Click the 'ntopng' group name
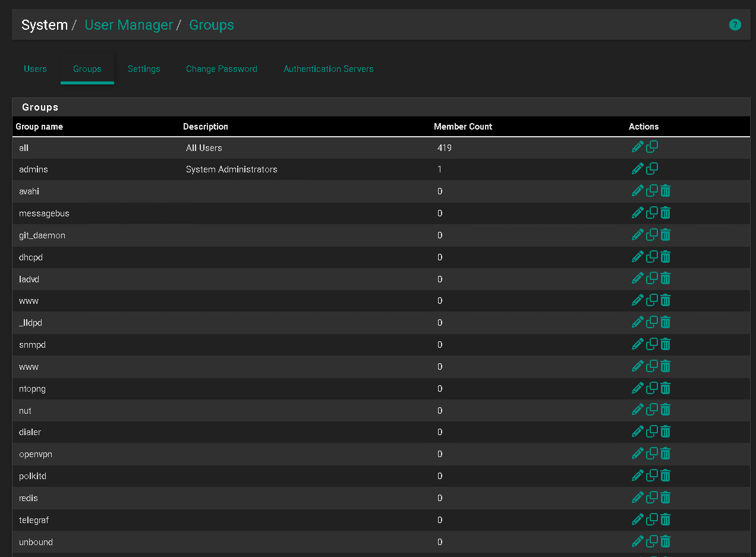756x557 pixels. [x=32, y=389]
